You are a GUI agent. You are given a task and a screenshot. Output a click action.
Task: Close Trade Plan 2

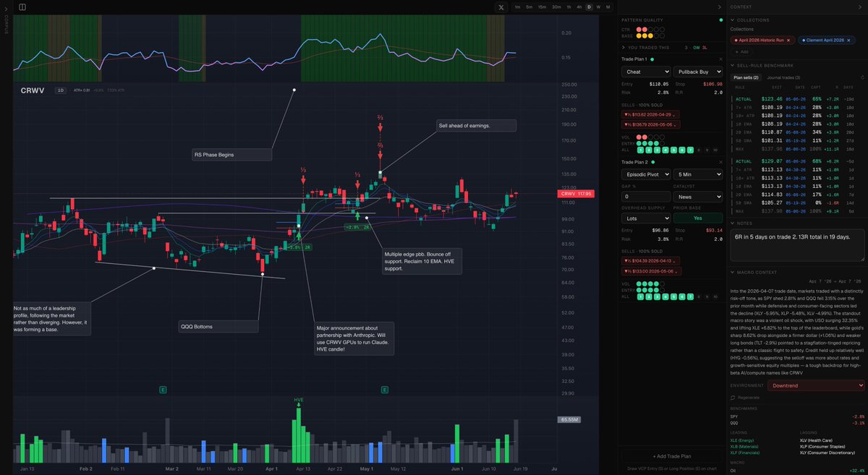coord(721,161)
